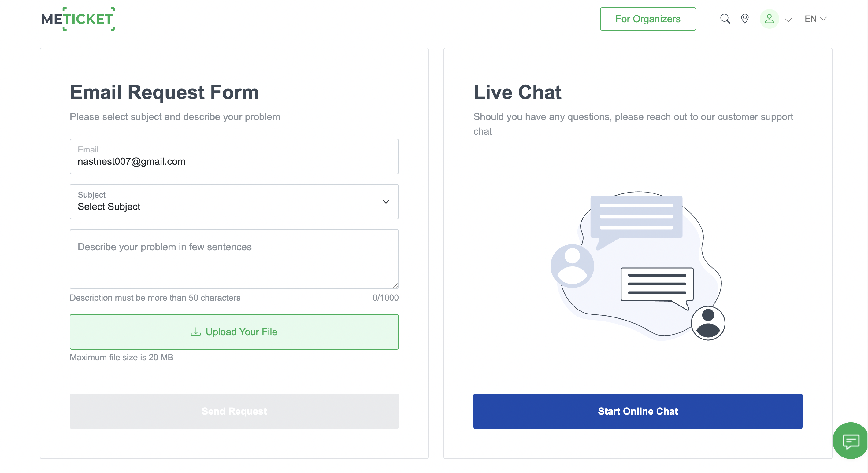Open the user account icon

pyautogui.click(x=769, y=19)
